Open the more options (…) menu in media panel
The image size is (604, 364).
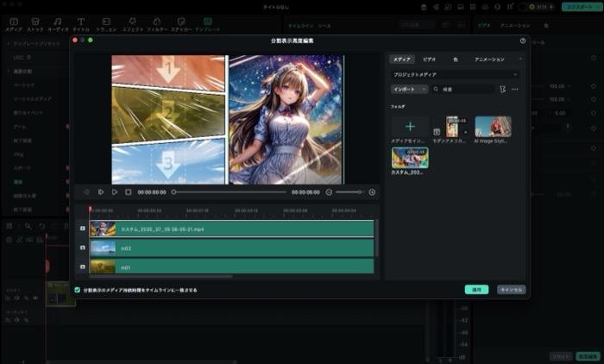(x=515, y=89)
